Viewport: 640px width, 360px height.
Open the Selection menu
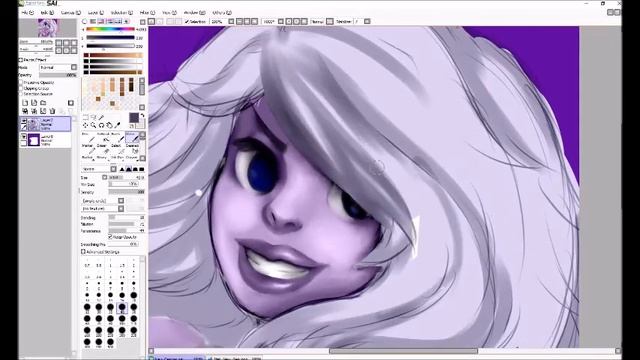[x=122, y=13]
